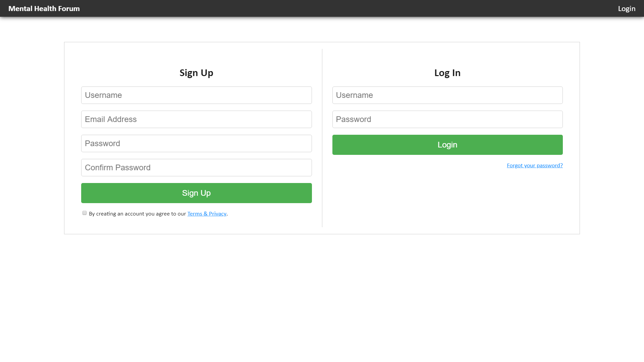Click the Log In Password field

447,119
